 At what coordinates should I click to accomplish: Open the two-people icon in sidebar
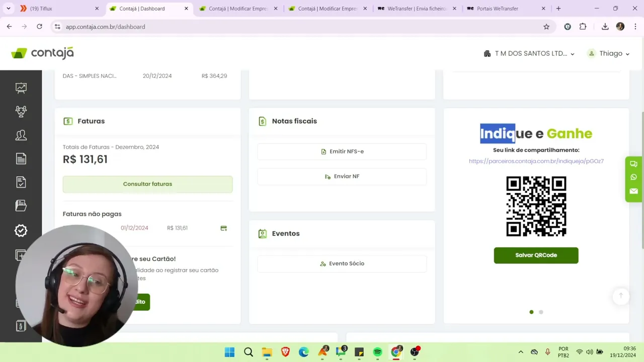coord(21,135)
